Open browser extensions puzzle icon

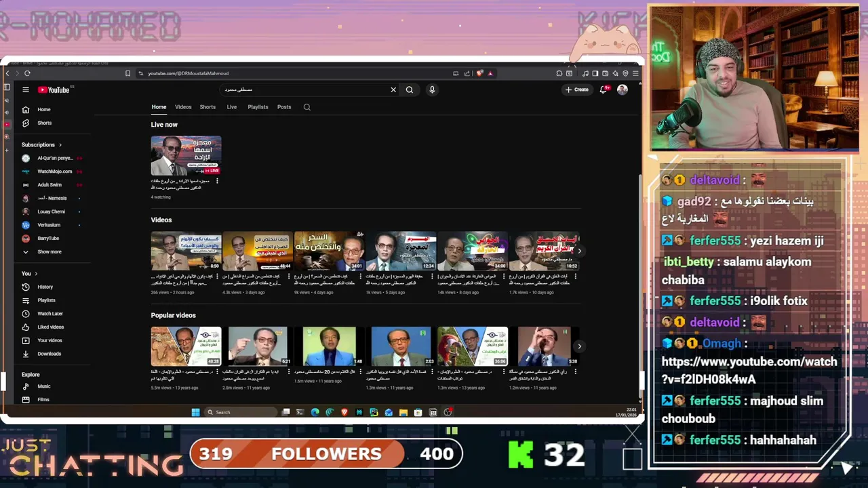click(559, 73)
